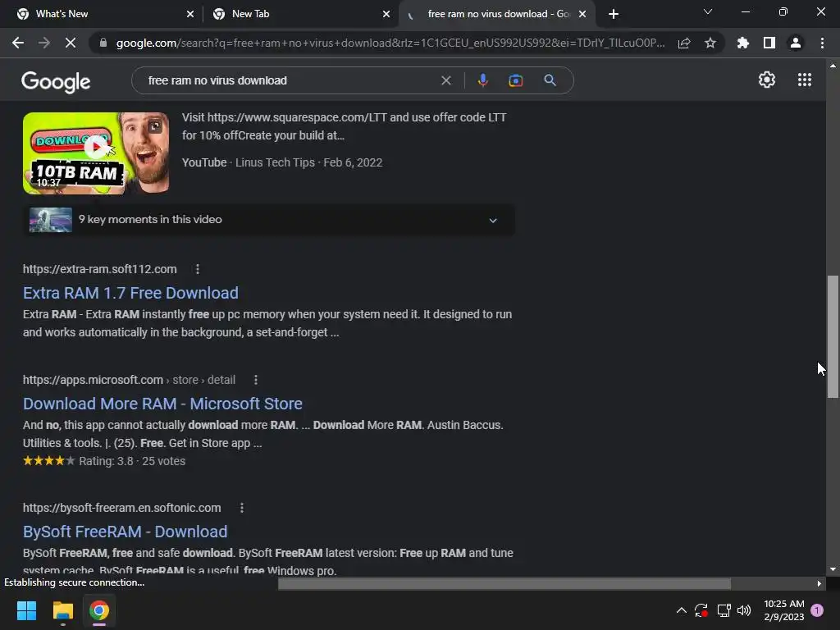View site security lock info
This screenshot has height=630, width=840.
pos(103,43)
